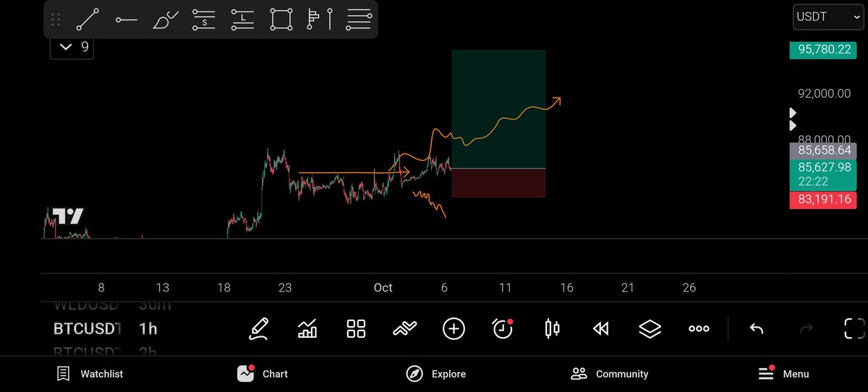
Task: Redo the last chart action
Action: pos(806,329)
